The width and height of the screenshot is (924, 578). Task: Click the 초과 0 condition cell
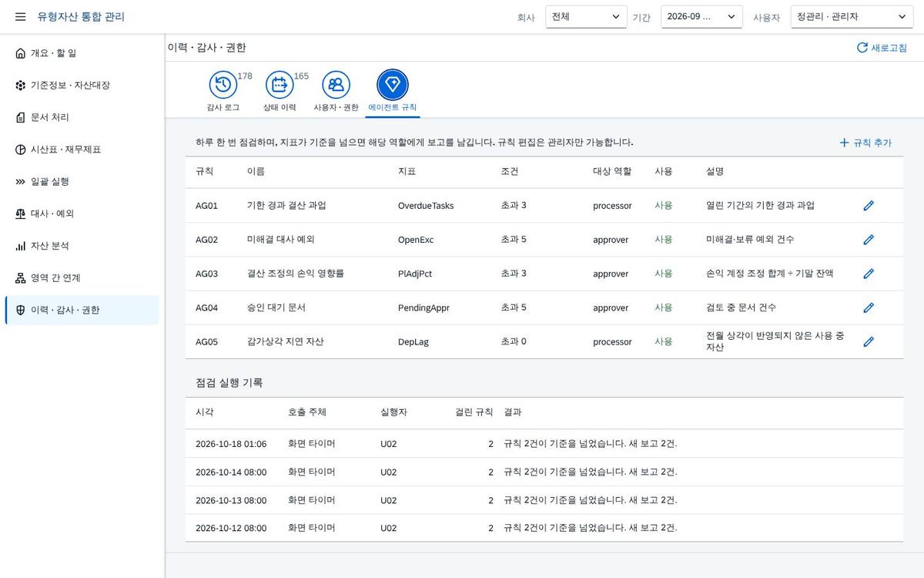(514, 341)
